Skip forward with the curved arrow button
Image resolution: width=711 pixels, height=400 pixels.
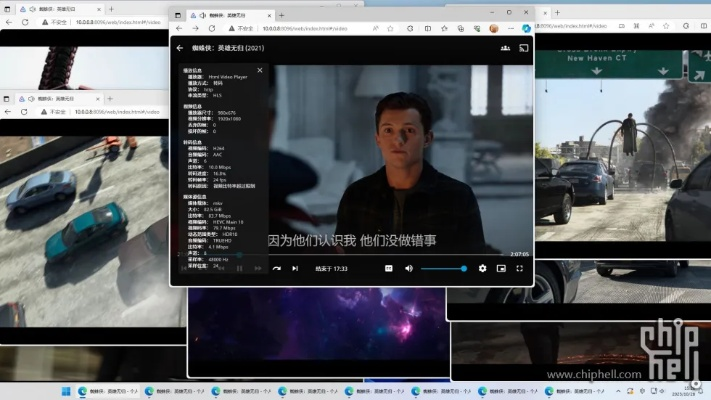tap(277, 268)
